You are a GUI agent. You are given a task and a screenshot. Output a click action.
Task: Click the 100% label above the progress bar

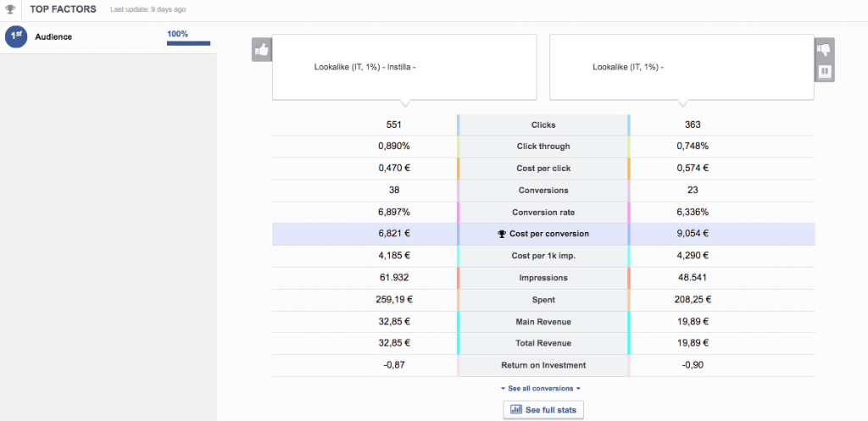[x=177, y=34]
